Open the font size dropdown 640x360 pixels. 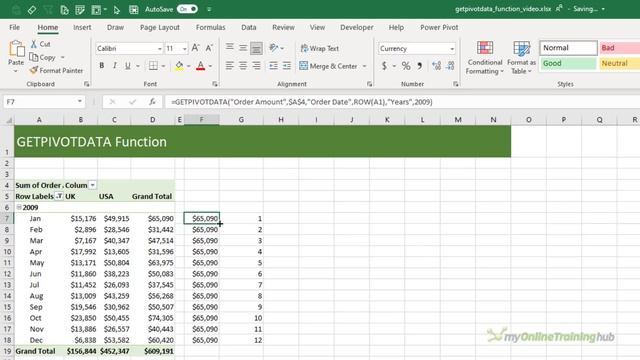(x=184, y=49)
